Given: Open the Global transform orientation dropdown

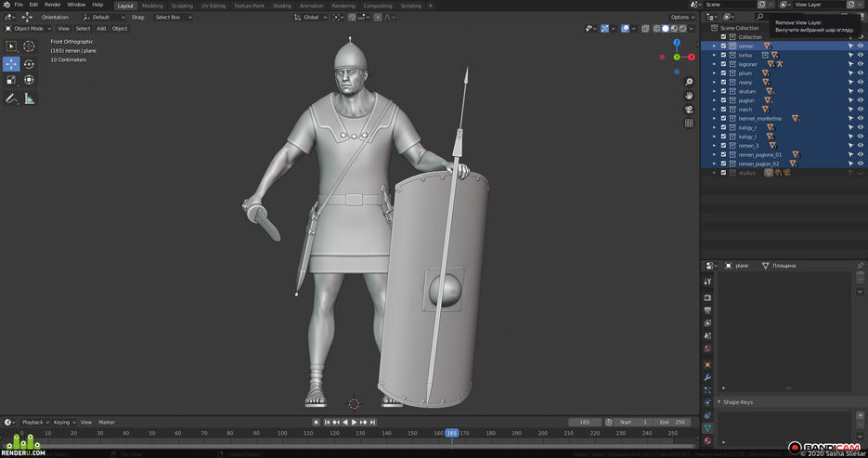Looking at the screenshot, I should point(311,17).
